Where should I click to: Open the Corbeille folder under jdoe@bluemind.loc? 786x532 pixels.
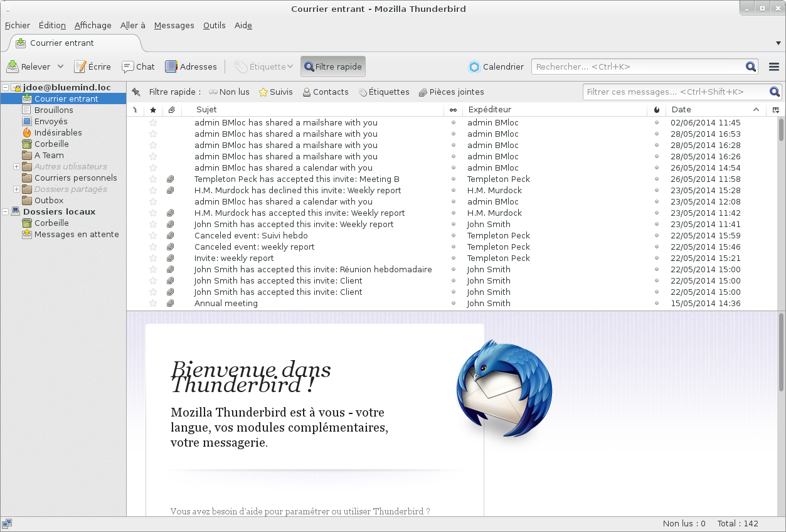click(x=51, y=144)
